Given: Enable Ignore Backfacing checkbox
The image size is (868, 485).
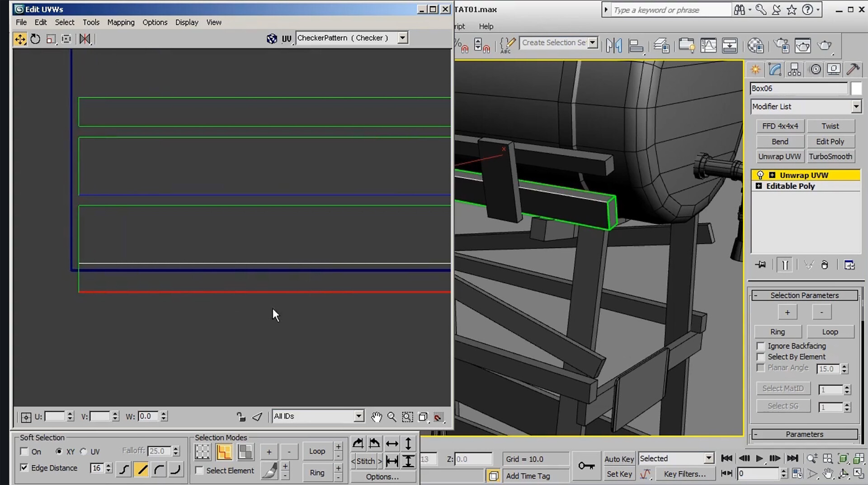Looking at the screenshot, I should (x=760, y=346).
